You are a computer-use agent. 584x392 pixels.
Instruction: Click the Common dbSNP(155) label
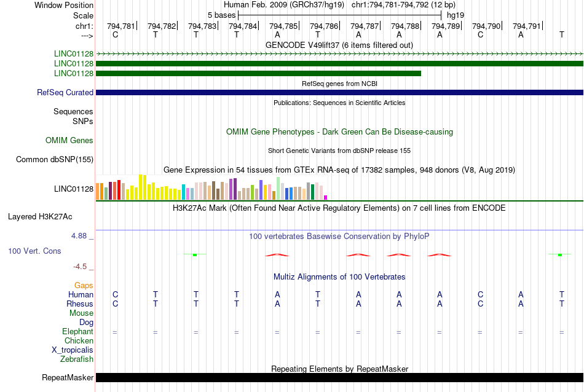(54, 159)
